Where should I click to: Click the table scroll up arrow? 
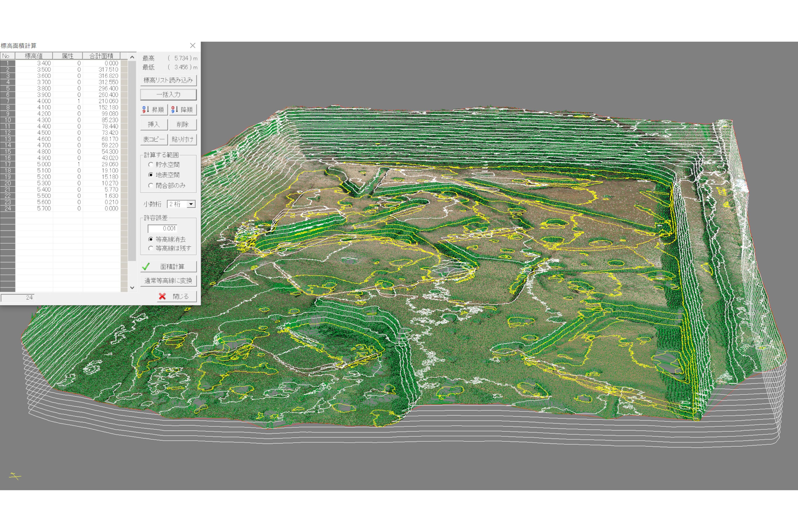point(132,57)
